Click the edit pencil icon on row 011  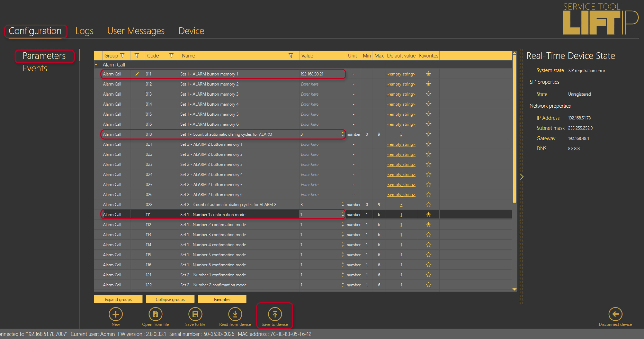pos(137,74)
